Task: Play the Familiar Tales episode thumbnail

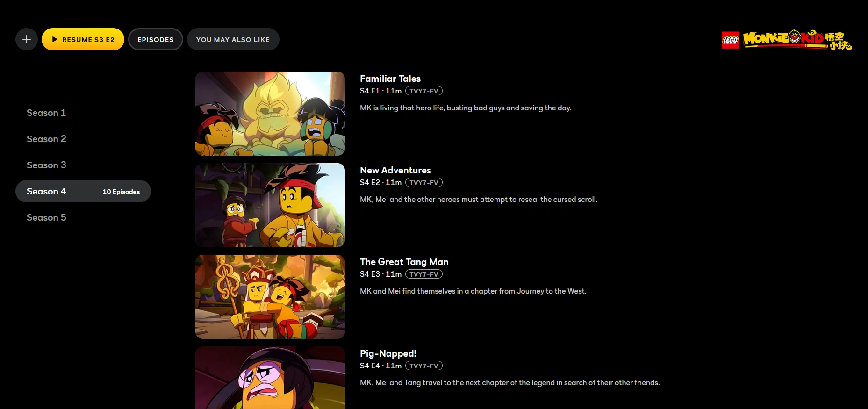Action: [270, 114]
